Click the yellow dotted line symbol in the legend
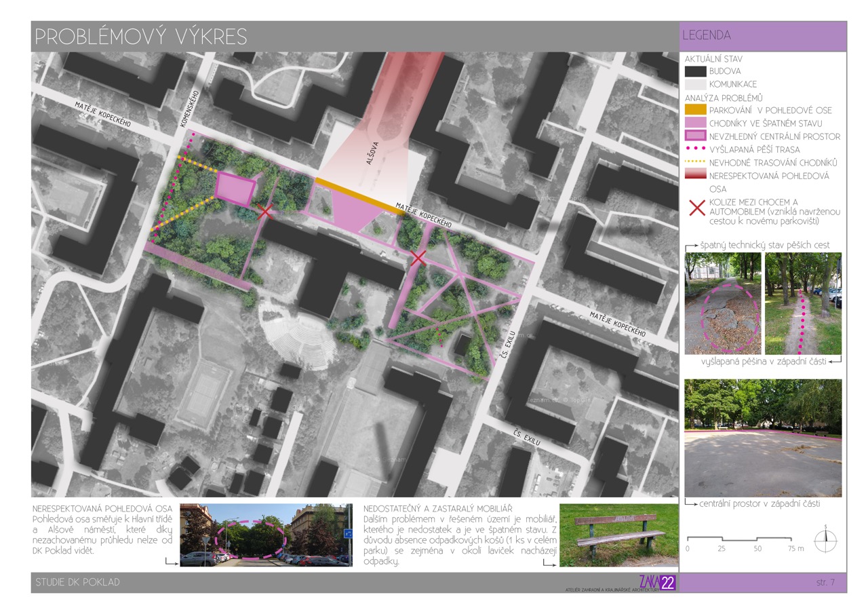Screen dimensions: 868x614 click(695, 163)
